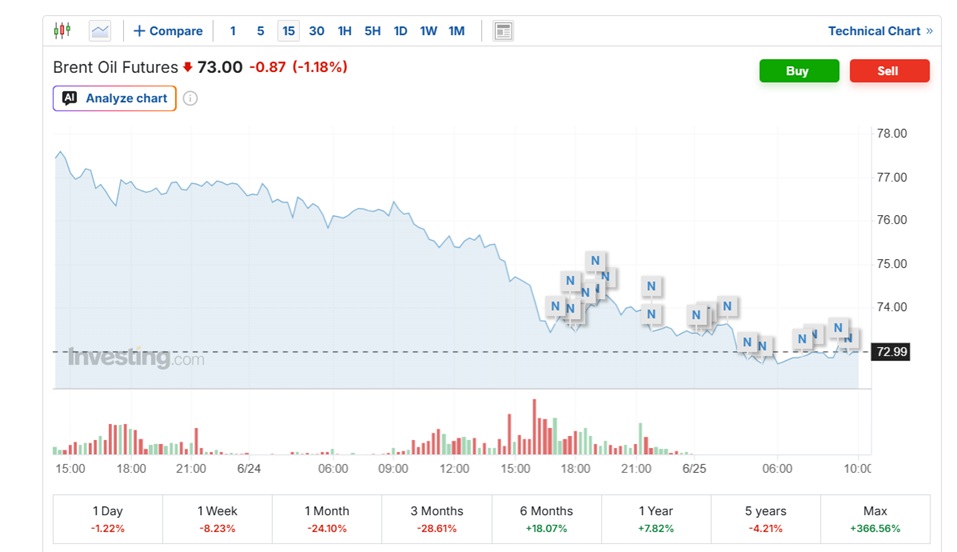Viewport: 957px width, 552px height.
Task: Open the Technical Chart link
Action: pos(880,31)
